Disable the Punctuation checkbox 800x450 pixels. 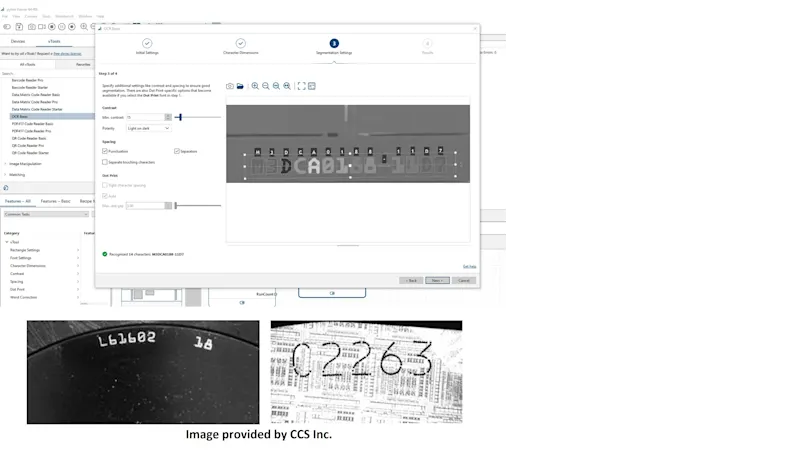coord(105,151)
